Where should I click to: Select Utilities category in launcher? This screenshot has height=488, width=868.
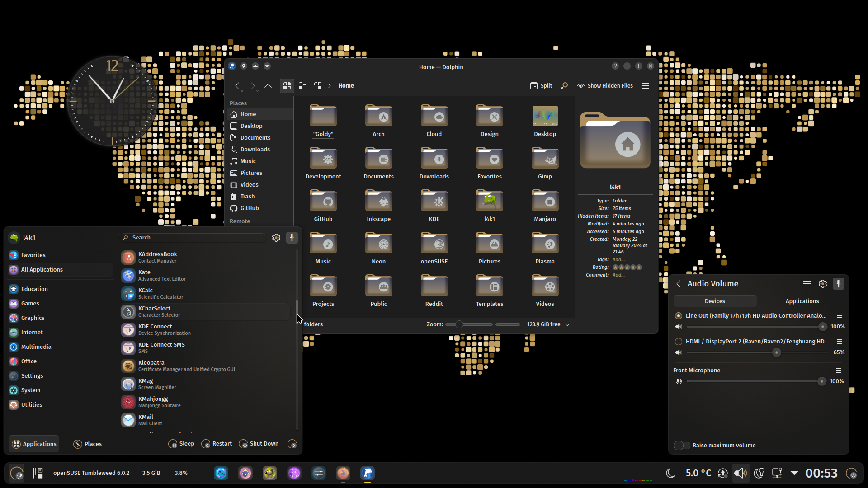(61, 405)
